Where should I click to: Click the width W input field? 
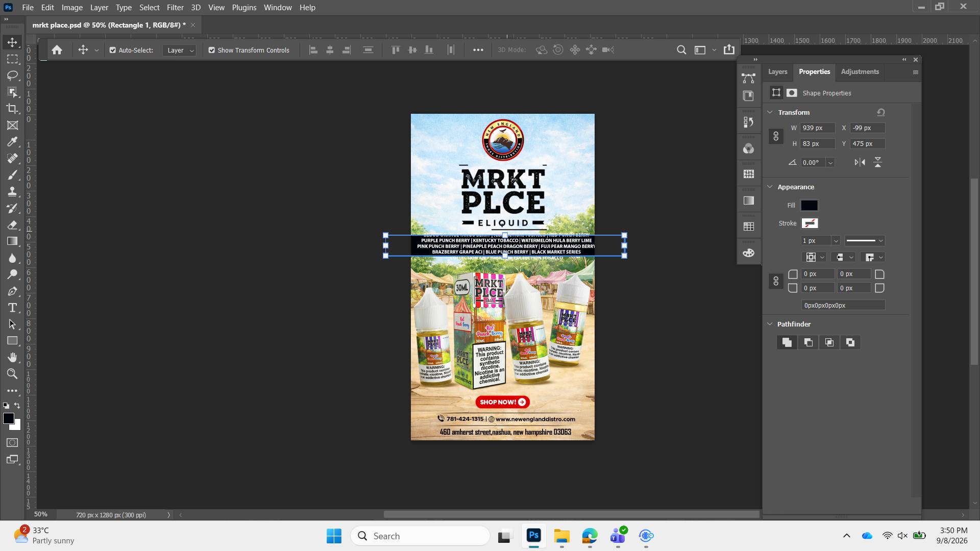click(817, 128)
